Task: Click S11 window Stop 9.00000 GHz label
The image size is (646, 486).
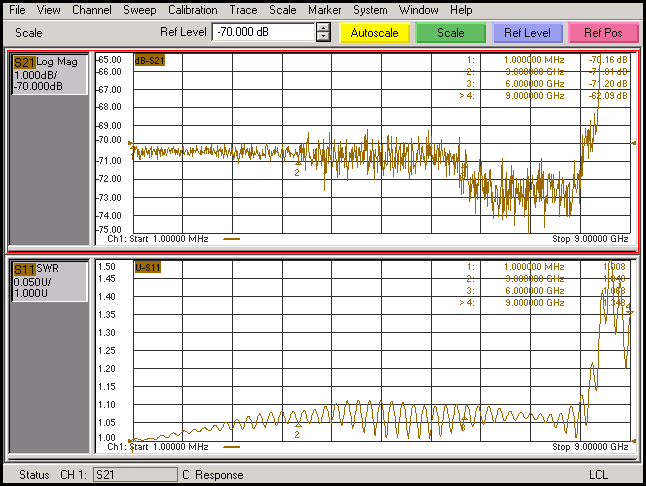Action: click(x=590, y=447)
